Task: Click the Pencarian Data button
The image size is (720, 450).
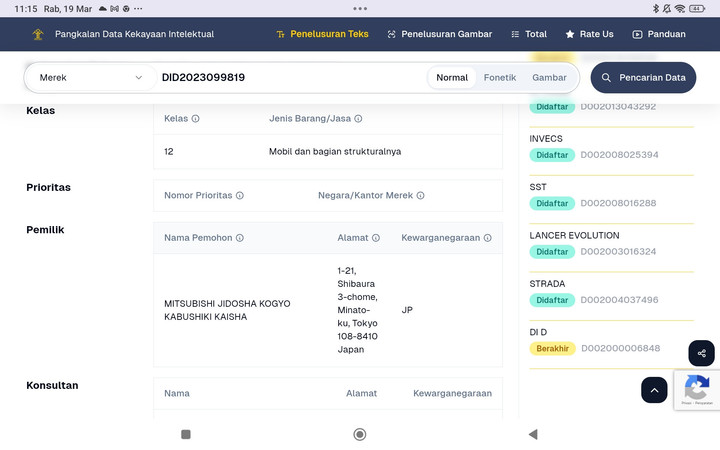Action: pyautogui.click(x=643, y=77)
